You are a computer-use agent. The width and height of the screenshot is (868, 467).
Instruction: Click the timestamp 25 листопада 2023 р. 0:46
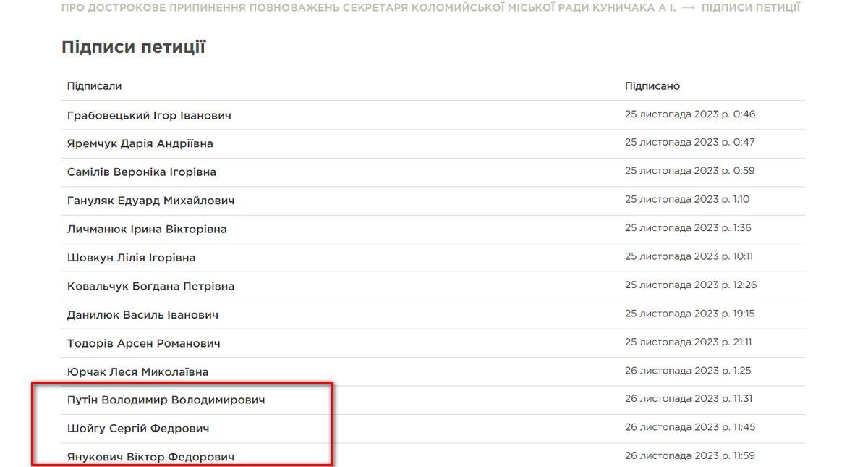click(690, 114)
